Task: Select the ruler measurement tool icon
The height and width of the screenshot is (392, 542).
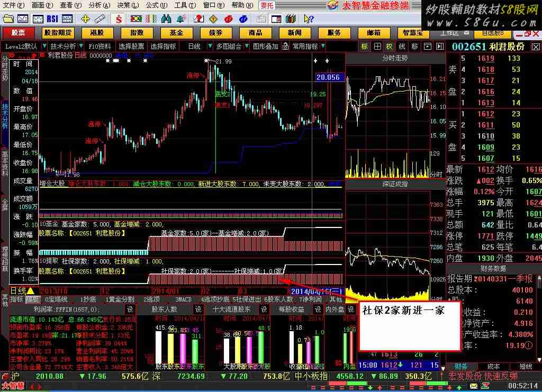Action: [x=100, y=19]
